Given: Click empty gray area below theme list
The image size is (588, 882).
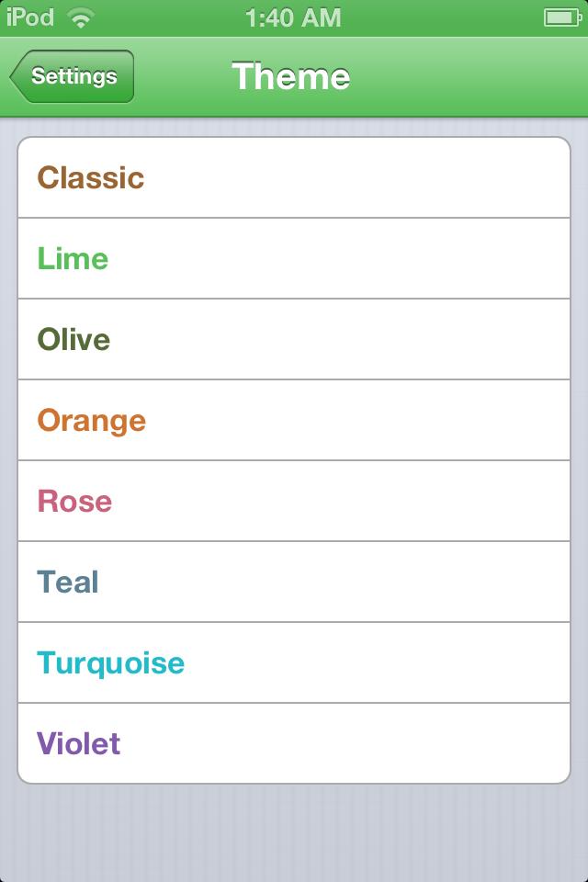Looking at the screenshot, I should pyautogui.click(x=294, y=832).
